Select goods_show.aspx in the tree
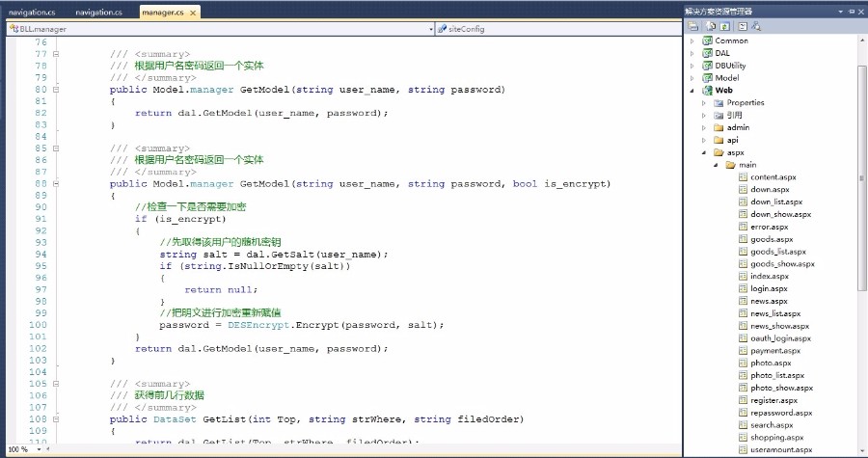 tap(782, 264)
